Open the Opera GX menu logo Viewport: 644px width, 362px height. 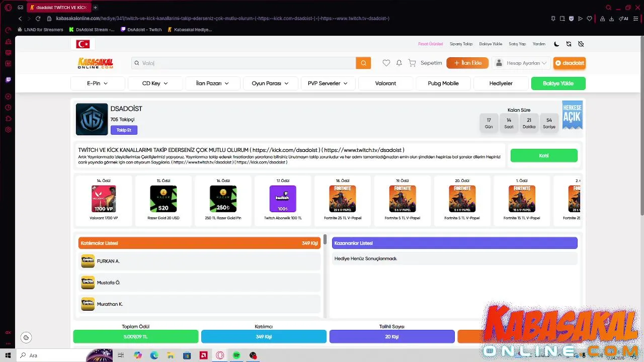coord(8,8)
